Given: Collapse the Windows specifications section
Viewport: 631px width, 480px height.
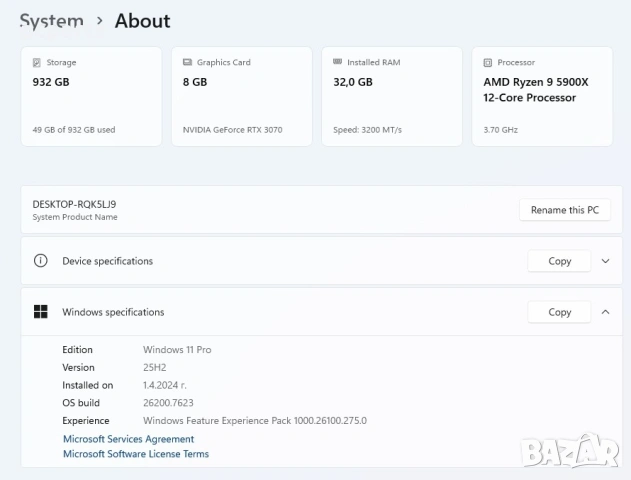Looking at the screenshot, I should pyautogui.click(x=605, y=312).
